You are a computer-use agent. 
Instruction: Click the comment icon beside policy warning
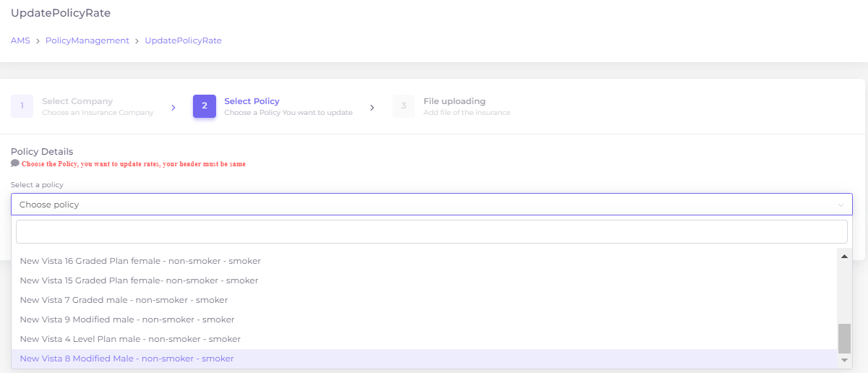[15, 163]
